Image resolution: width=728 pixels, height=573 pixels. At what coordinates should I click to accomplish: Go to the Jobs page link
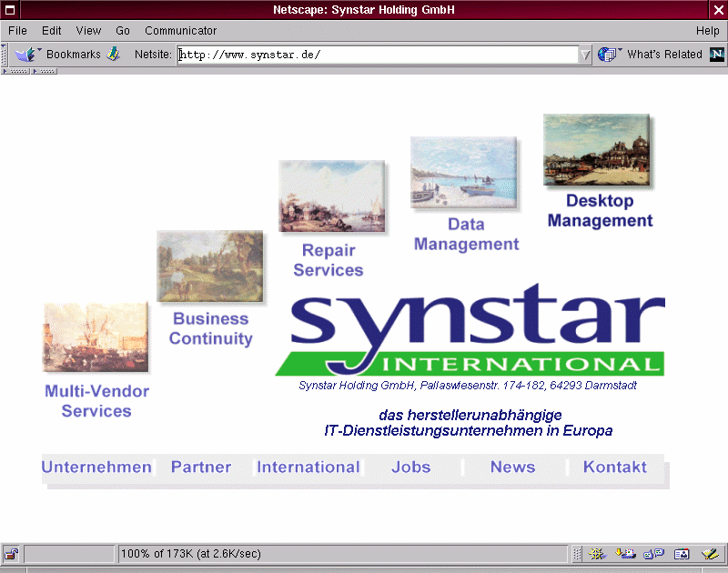point(411,467)
